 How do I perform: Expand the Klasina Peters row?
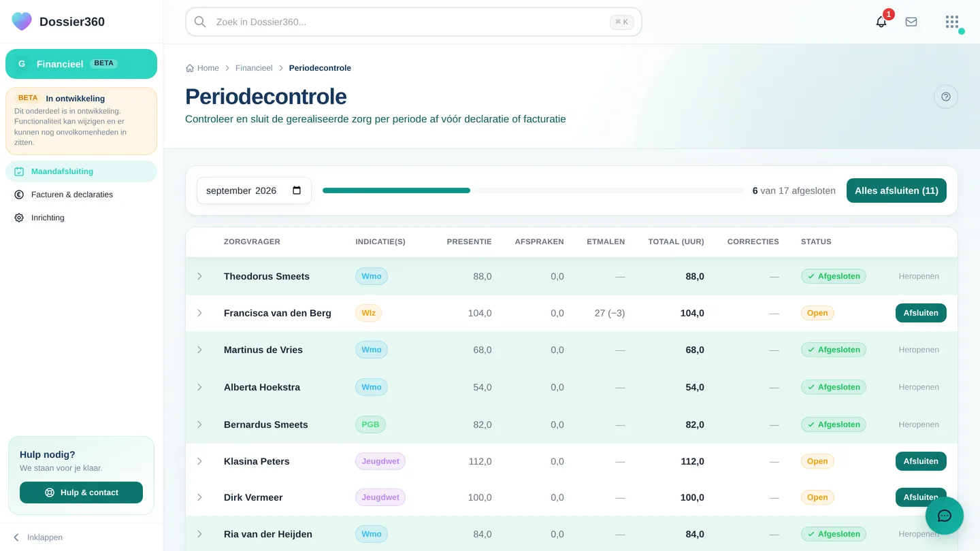tap(199, 461)
